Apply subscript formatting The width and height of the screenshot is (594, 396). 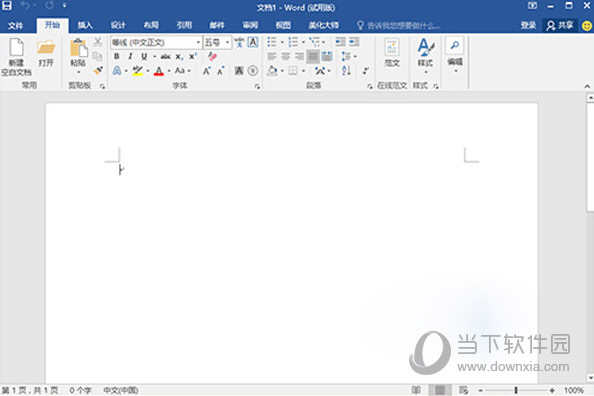click(179, 56)
